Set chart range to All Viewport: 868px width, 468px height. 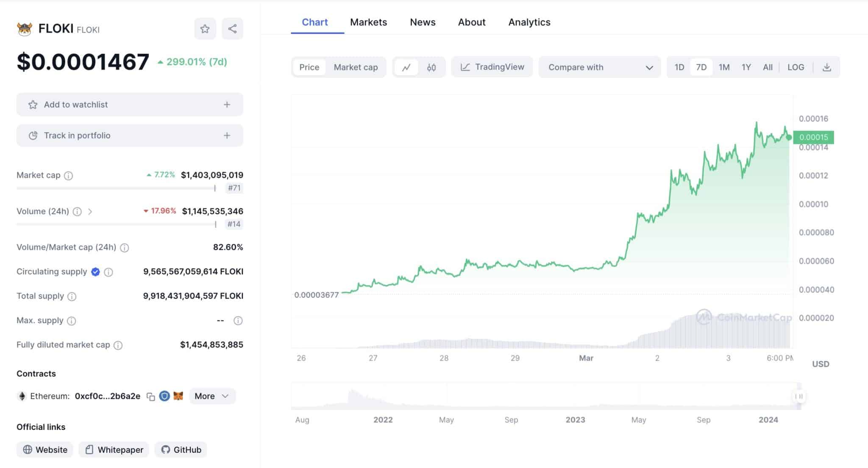(x=768, y=67)
